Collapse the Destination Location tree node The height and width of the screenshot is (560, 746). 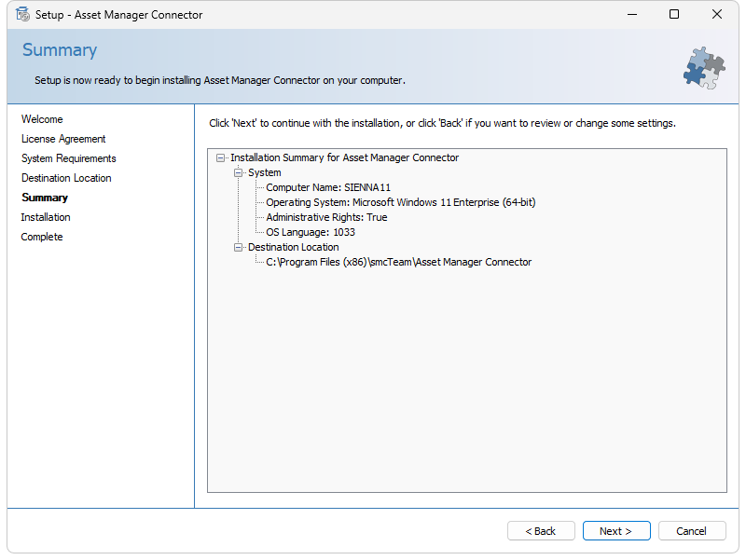[238, 247]
